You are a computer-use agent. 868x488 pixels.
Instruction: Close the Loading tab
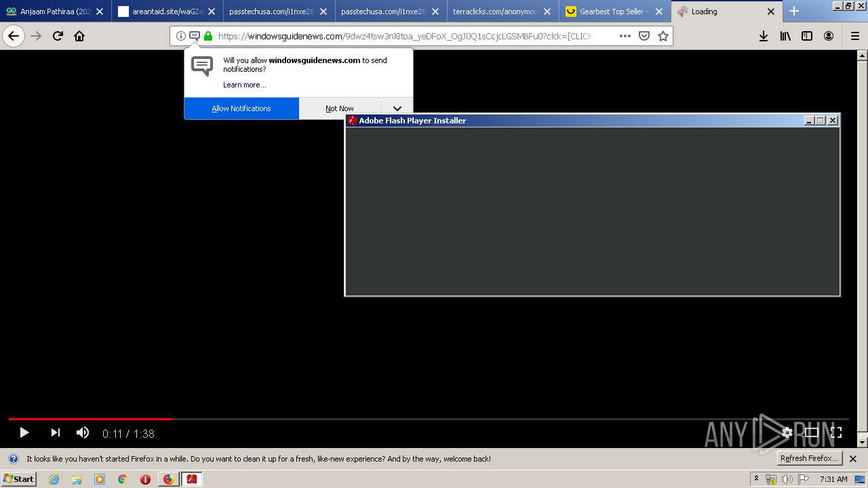point(771,12)
